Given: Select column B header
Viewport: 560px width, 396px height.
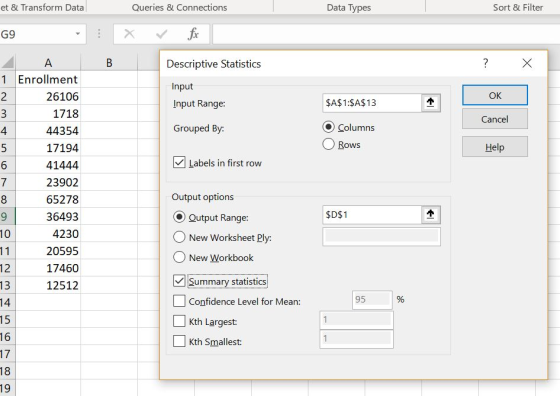Looking at the screenshot, I should (x=109, y=63).
